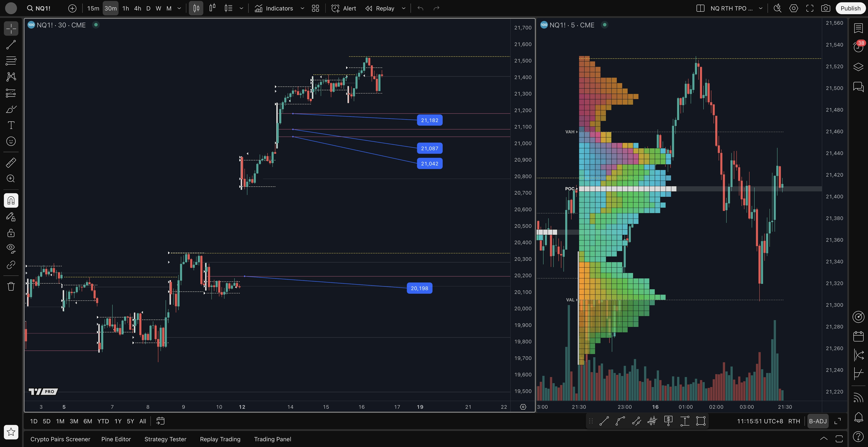Open the NQ RTH TPO layout dropdown

[x=760, y=8]
